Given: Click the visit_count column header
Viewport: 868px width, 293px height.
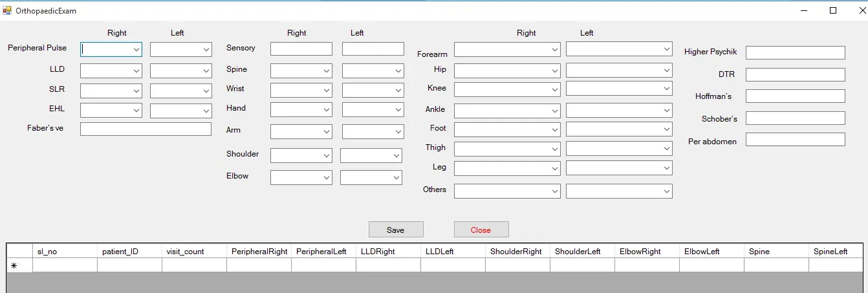Looking at the screenshot, I should (x=194, y=251).
